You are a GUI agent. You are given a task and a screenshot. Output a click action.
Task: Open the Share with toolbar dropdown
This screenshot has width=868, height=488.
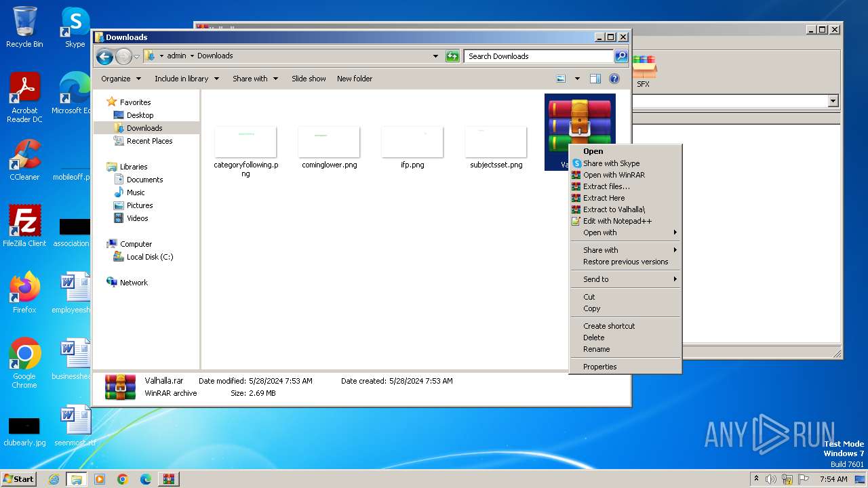pyautogui.click(x=255, y=79)
